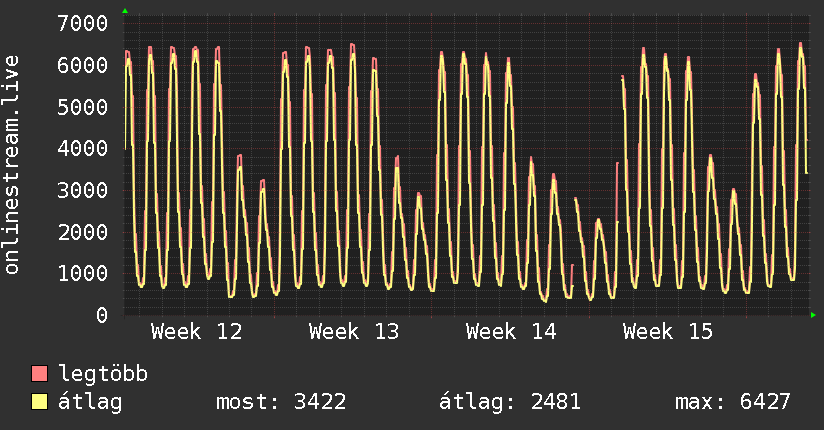Select the legtöbb legend label
This screenshot has height=430, width=824.
(103, 373)
